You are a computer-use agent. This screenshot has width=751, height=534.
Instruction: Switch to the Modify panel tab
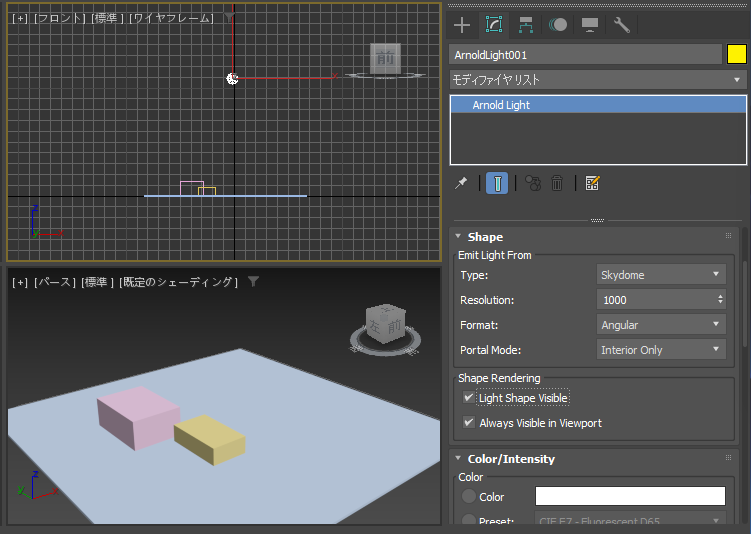pyautogui.click(x=494, y=25)
